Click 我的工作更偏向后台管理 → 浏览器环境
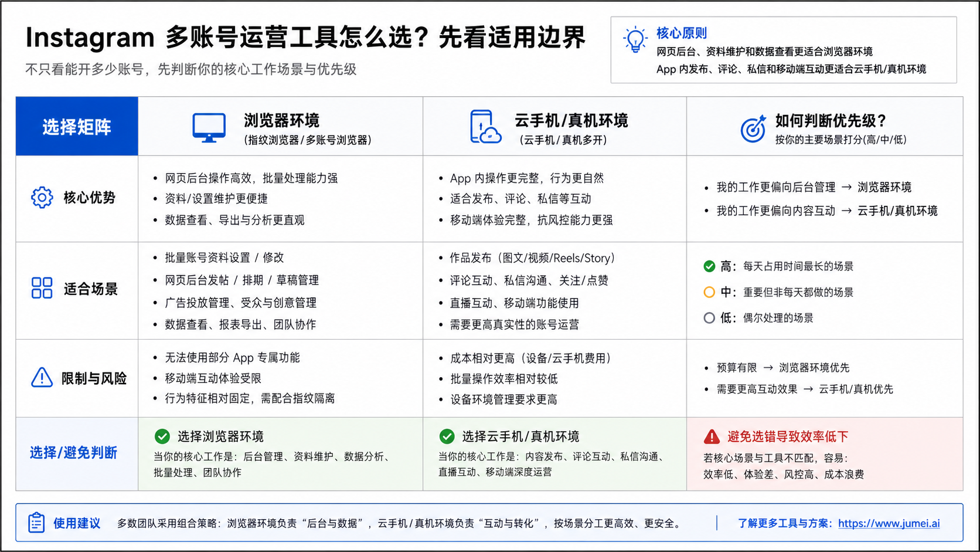The width and height of the screenshot is (980, 552). click(x=814, y=187)
